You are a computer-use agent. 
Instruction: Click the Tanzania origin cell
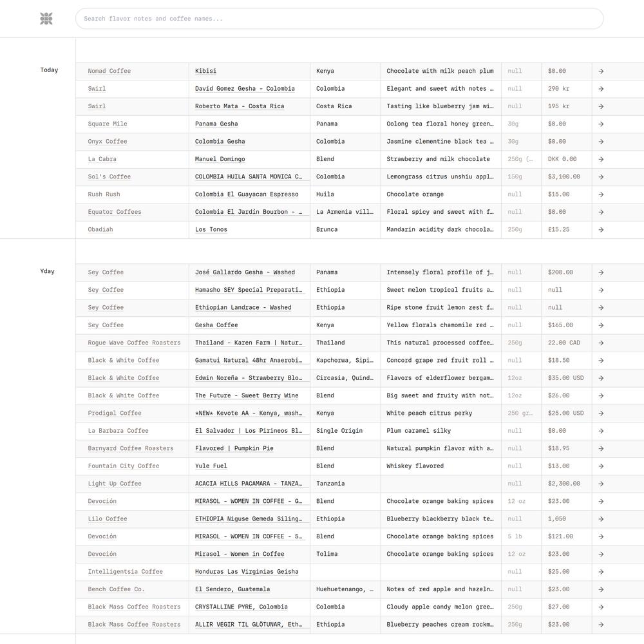330,484
